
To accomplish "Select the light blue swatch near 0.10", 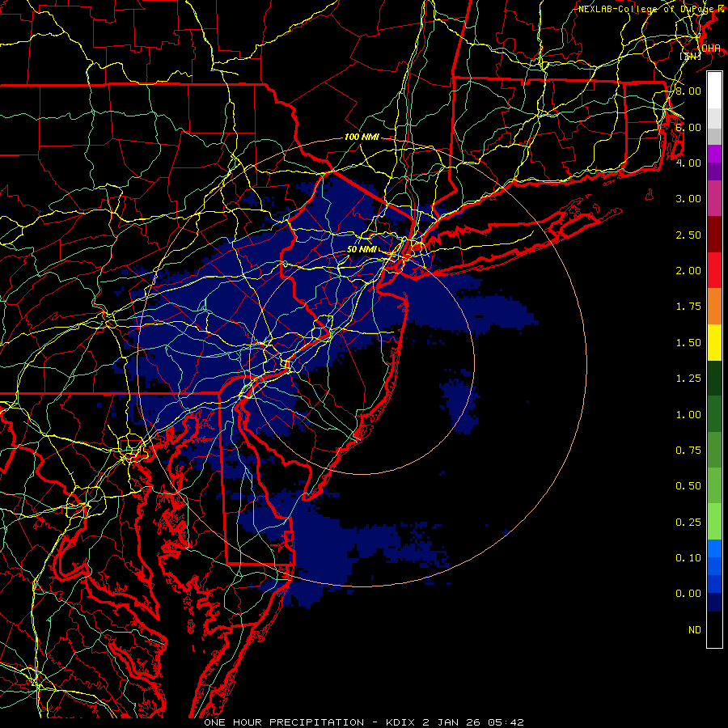I will [714, 548].
